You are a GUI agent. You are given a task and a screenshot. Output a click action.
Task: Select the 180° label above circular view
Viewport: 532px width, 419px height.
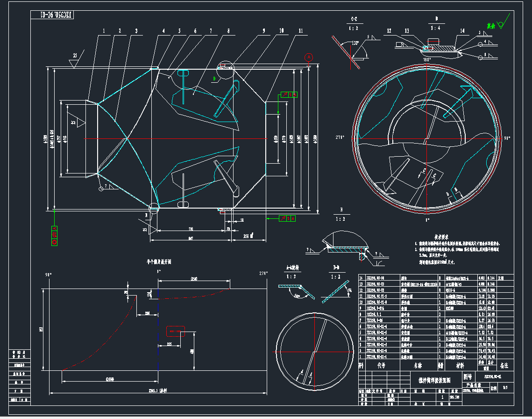427,59
